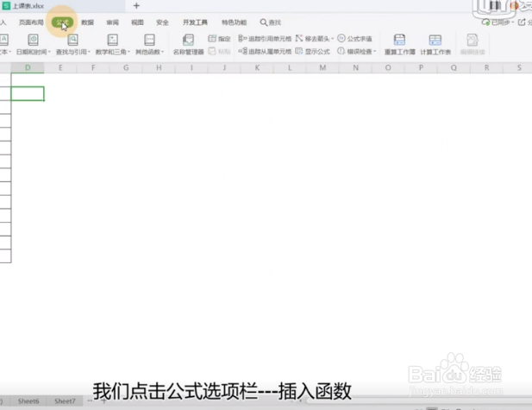Expand 移去箭头 dropdown arrow
The width and height of the screenshot is (532, 410).
pyautogui.click(x=332, y=39)
